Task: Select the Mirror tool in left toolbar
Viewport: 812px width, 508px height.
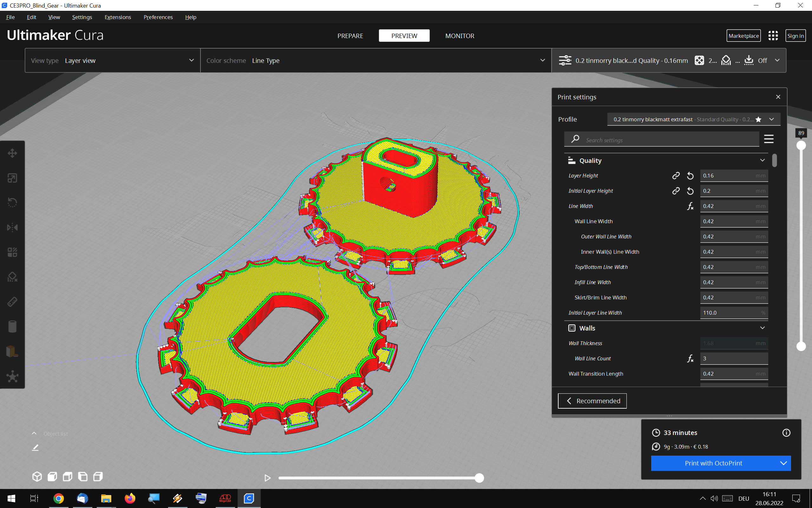Action: point(12,227)
